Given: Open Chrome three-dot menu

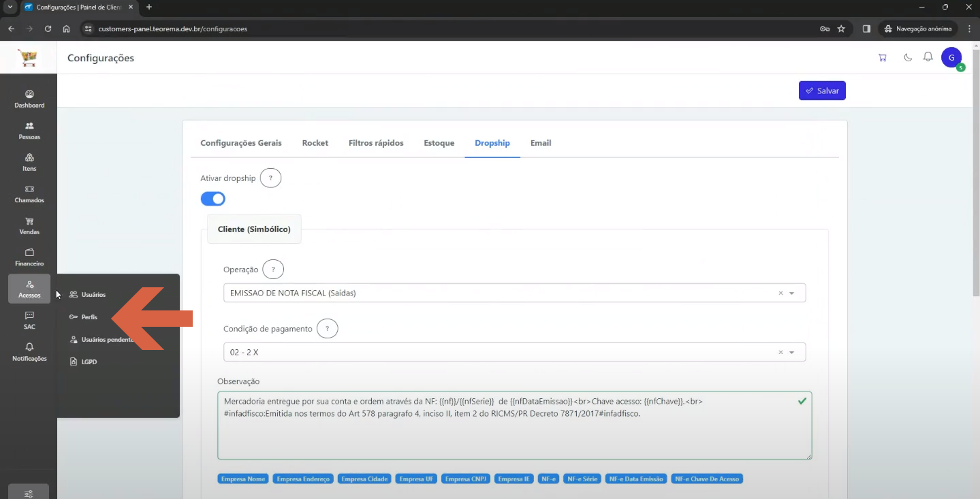Looking at the screenshot, I should [968, 29].
